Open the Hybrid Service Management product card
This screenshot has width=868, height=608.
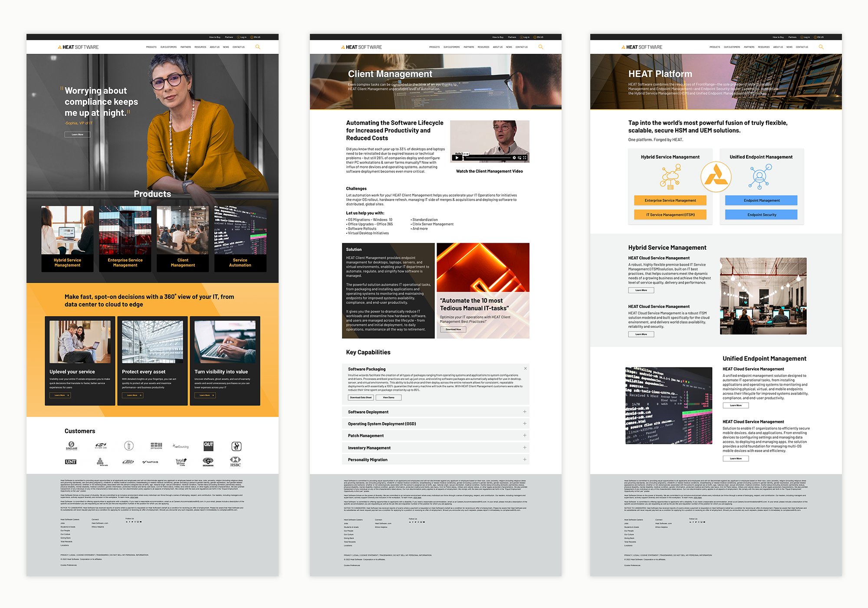tap(67, 239)
